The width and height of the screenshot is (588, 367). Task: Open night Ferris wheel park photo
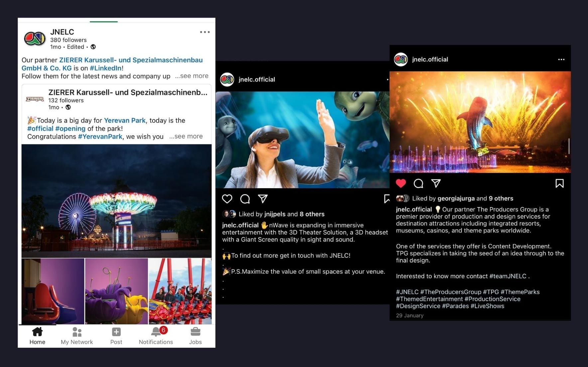116,201
